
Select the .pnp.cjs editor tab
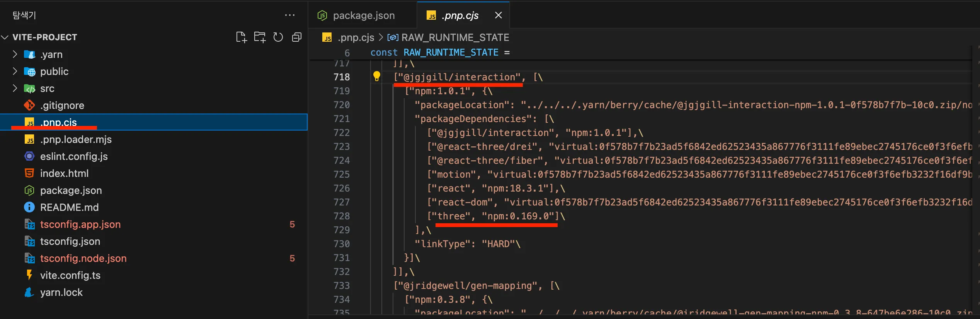[459, 15]
